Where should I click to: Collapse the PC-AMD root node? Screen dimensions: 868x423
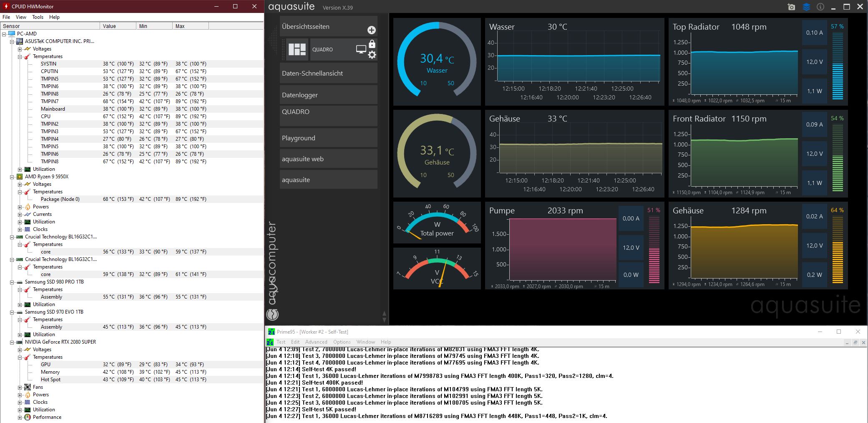(4, 34)
